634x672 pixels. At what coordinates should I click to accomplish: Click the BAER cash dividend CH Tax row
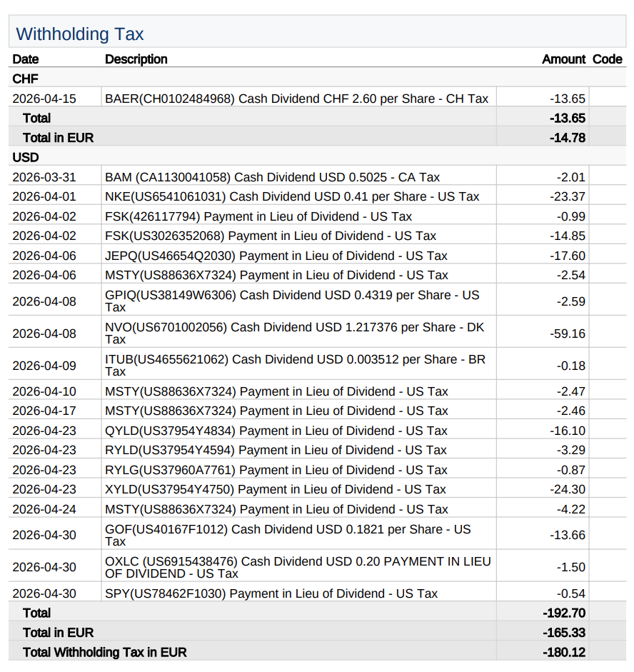click(x=317, y=99)
